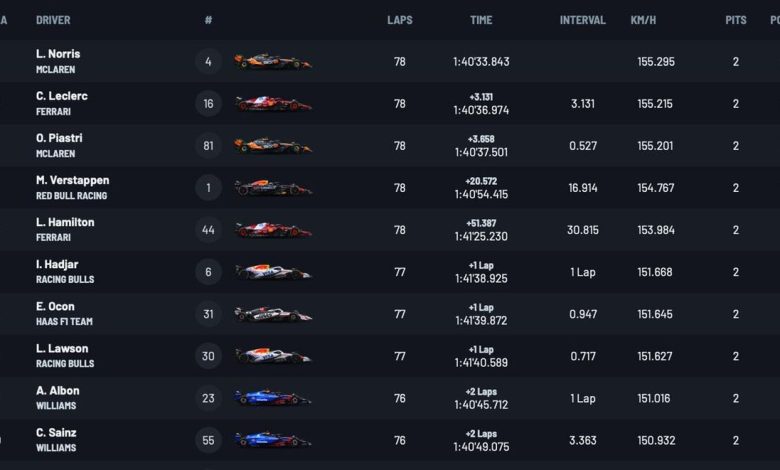The width and height of the screenshot is (780, 470).
Task: Select Hadjar's Racing Bulls car icon
Action: 273,272
